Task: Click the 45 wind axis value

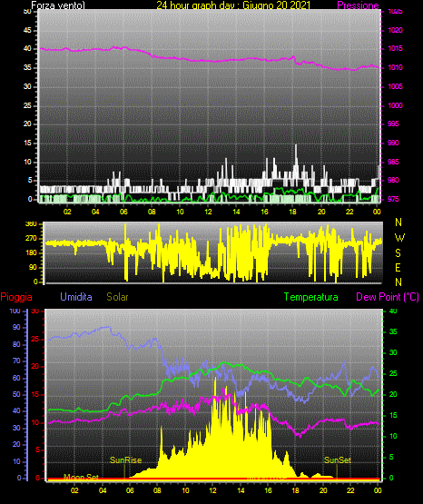Action: 27,31
